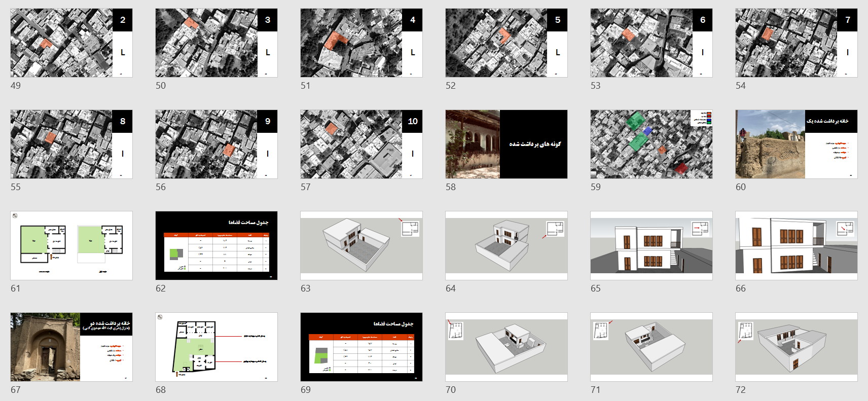Screen dimensions: 868x401
Task: Choose slide 53 thumbnail numbered 6
Action: click(x=651, y=43)
